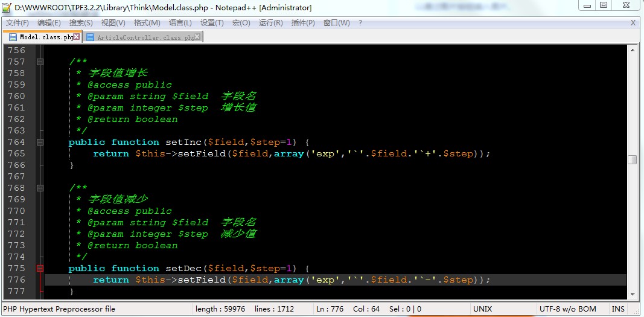644x317 pixels.
Task: Click the scrollbar down arrow
Action: point(632,294)
